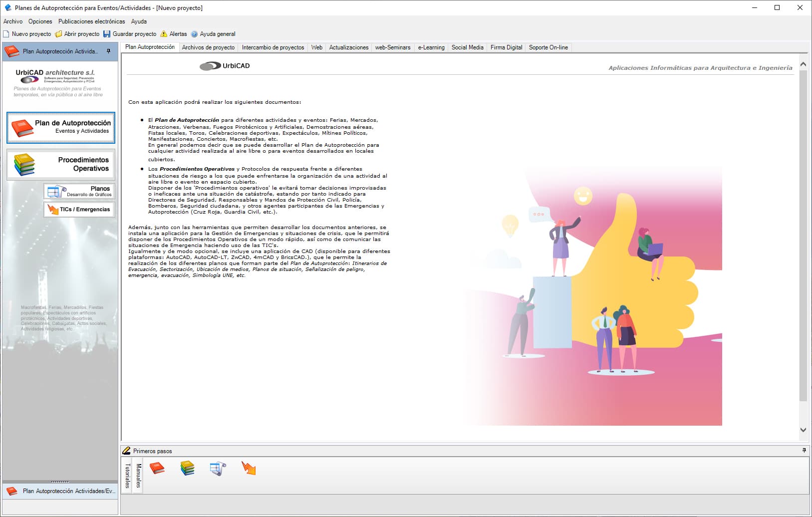This screenshot has width=812, height=517.
Task: Select the Web tab
Action: click(x=317, y=47)
